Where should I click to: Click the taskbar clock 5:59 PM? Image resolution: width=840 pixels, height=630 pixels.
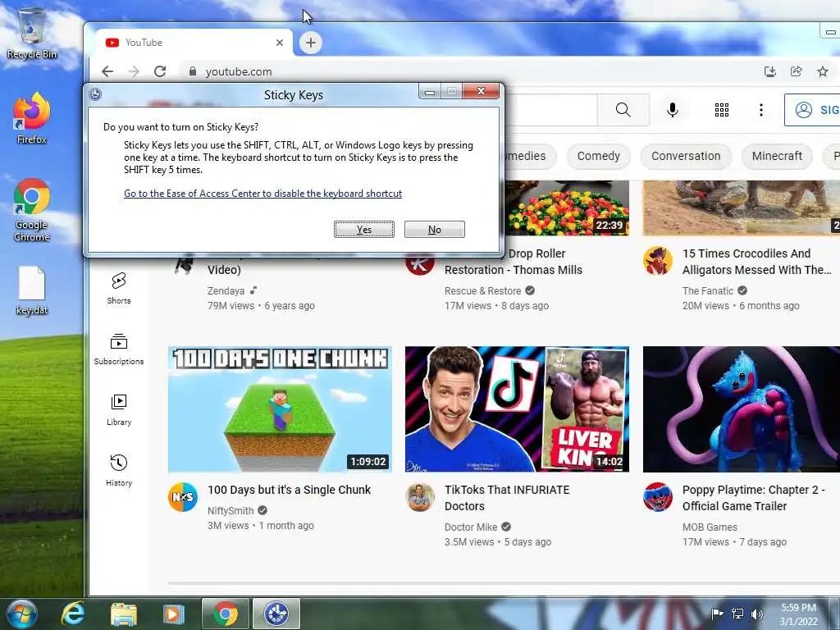click(x=798, y=614)
